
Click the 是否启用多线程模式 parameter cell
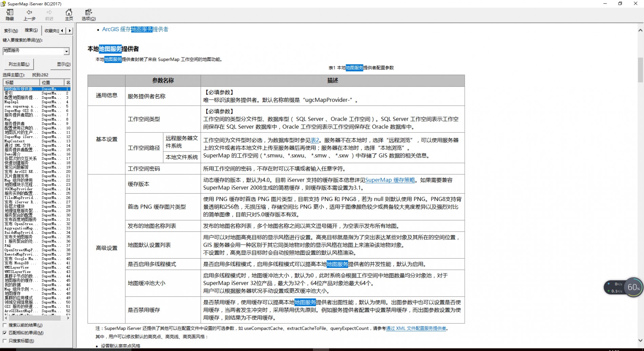[x=163, y=264]
